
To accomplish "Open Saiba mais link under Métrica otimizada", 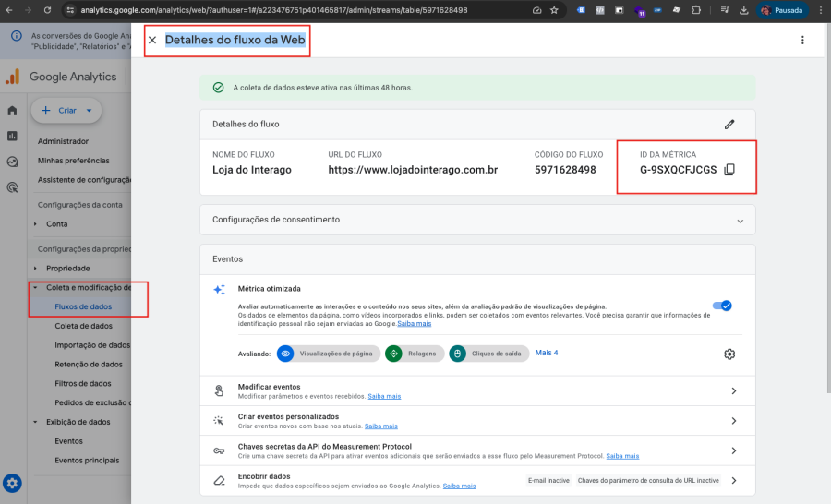I will [x=415, y=324].
